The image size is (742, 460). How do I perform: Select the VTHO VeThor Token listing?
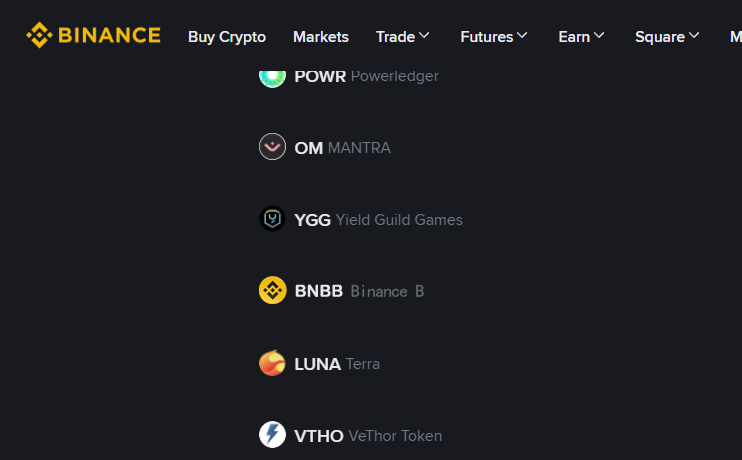tap(368, 436)
